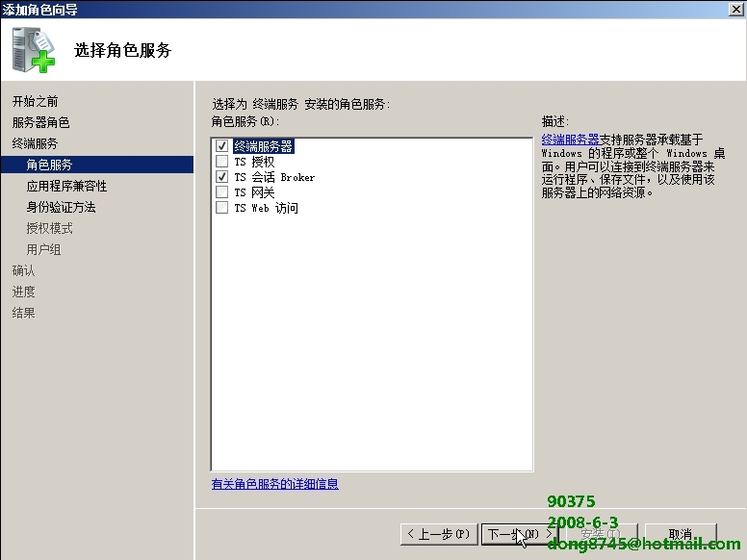Viewport: 747px width, 560px height.
Task: Click the 下一步(N) next button
Action: 519,534
